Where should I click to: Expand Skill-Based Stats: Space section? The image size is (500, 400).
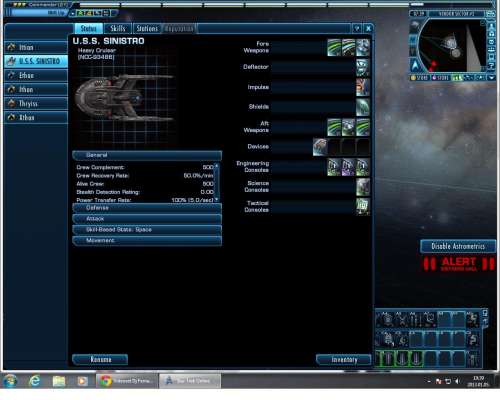click(147, 230)
